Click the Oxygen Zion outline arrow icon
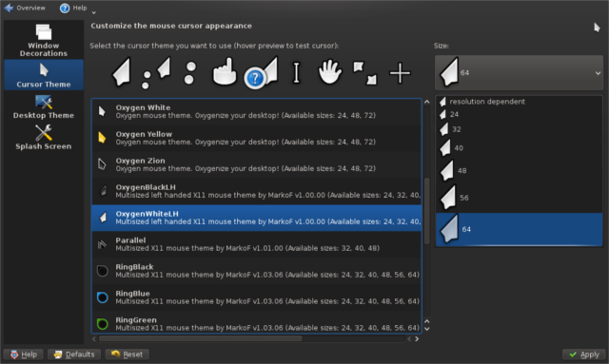 [x=102, y=164]
